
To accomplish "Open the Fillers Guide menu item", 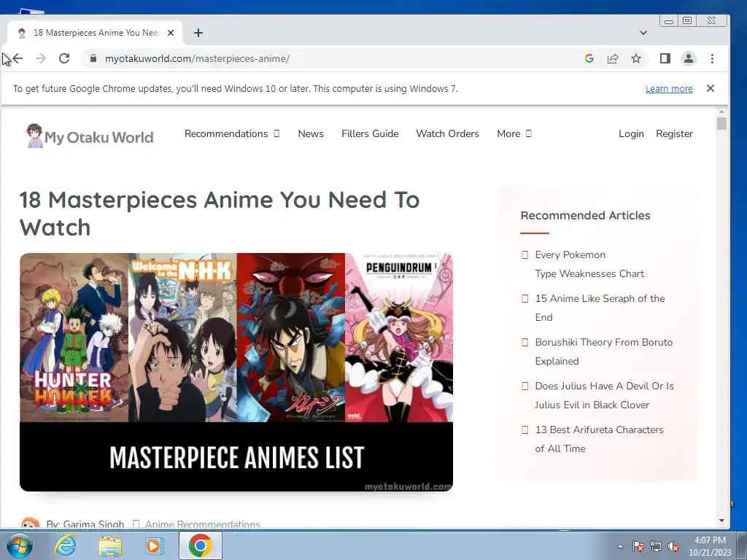I will 370,134.
